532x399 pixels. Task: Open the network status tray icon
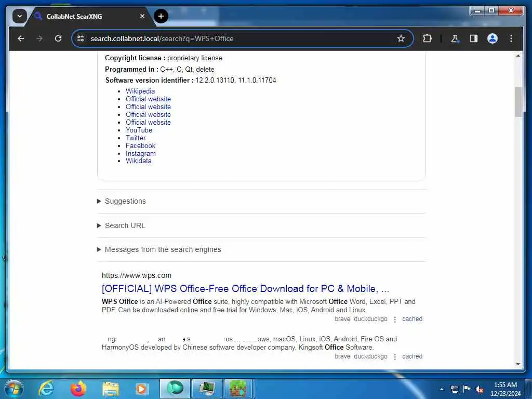coord(454,389)
